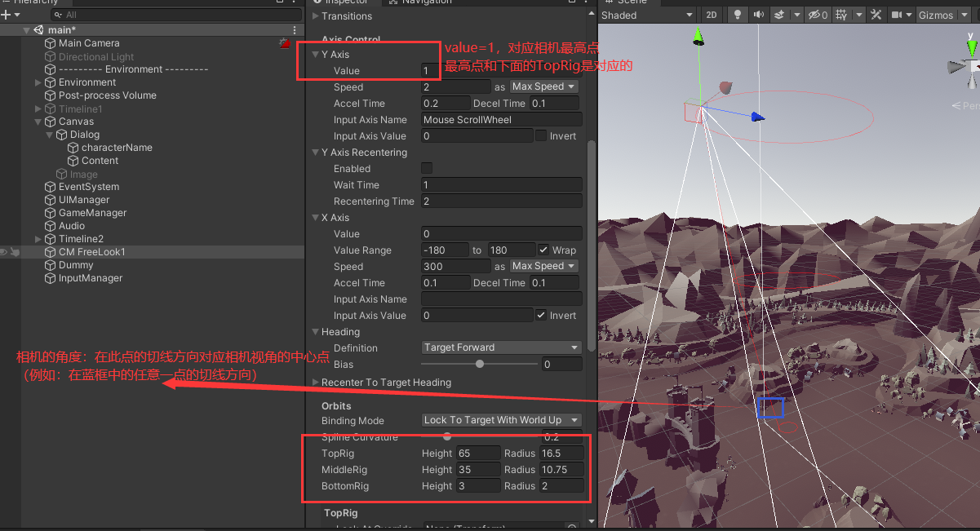The image size is (980, 531).
Task: Open the Binding Mode dropdown
Action: [501, 420]
